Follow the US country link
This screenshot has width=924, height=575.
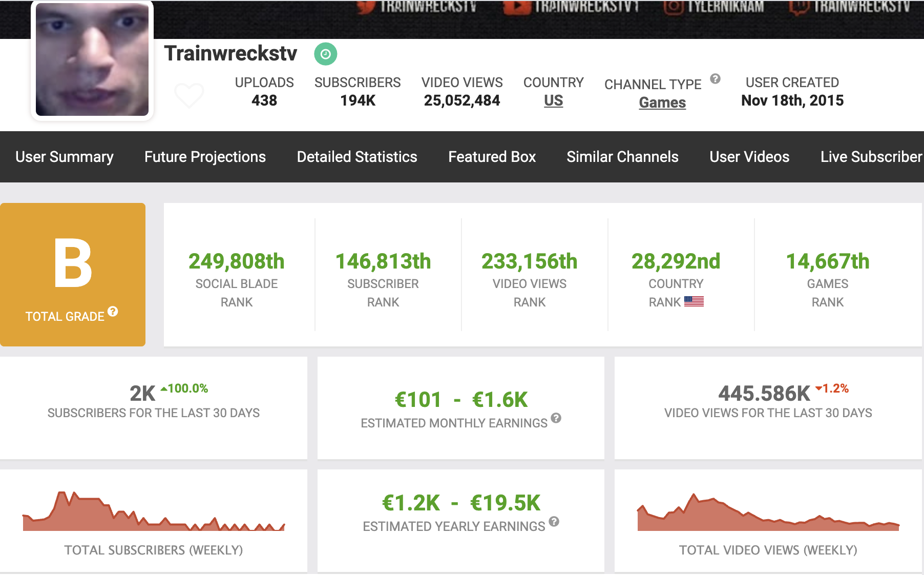point(554,100)
